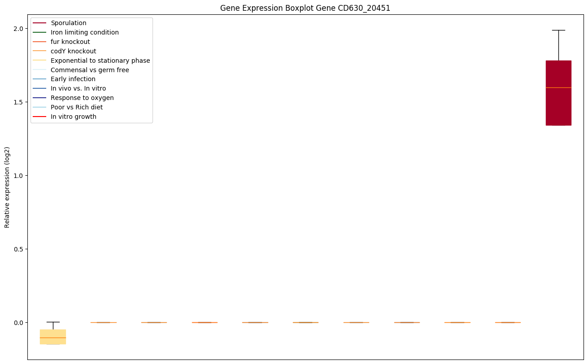Image resolution: width=588 pixels, height=364 pixels.
Task: Click the 1.0 y-axis tick label
Action: click(x=18, y=176)
